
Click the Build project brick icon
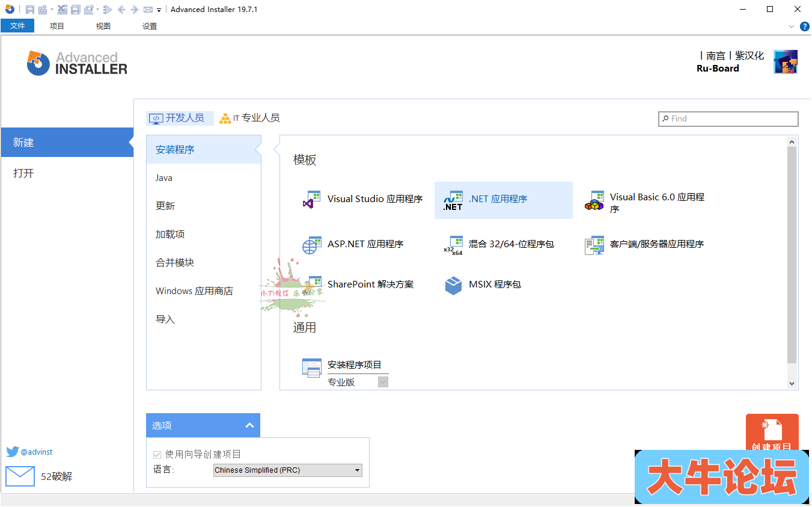pyautogui.click(x=43, y=9)
